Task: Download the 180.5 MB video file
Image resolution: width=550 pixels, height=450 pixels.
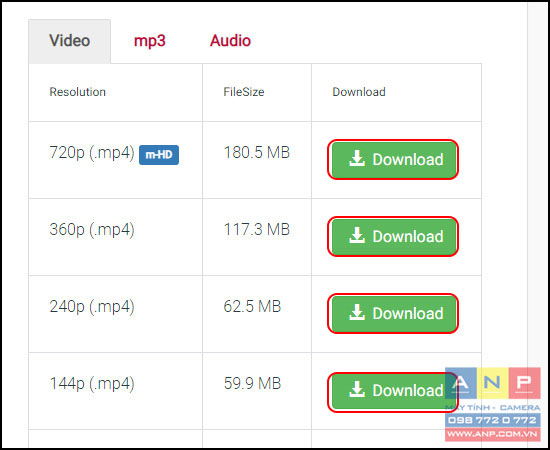Action: click(394, 159)
